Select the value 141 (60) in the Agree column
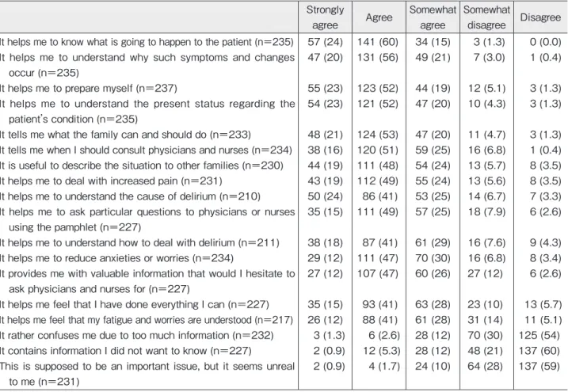 point(378,42)
